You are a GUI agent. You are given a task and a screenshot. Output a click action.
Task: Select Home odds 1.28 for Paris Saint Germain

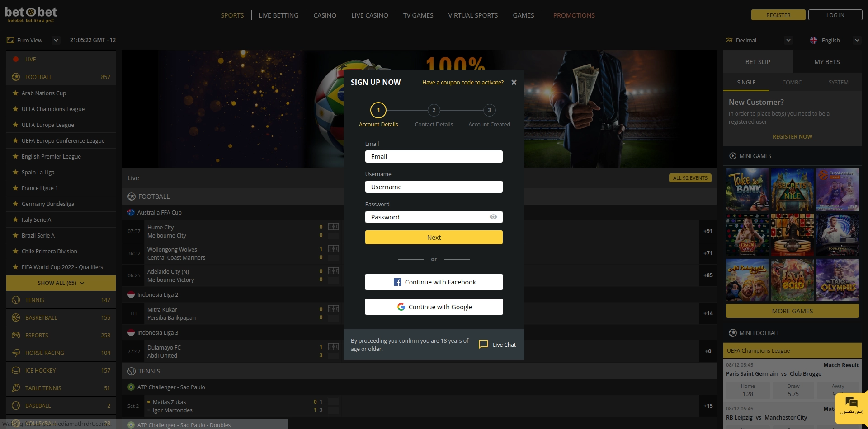[748, 390]
